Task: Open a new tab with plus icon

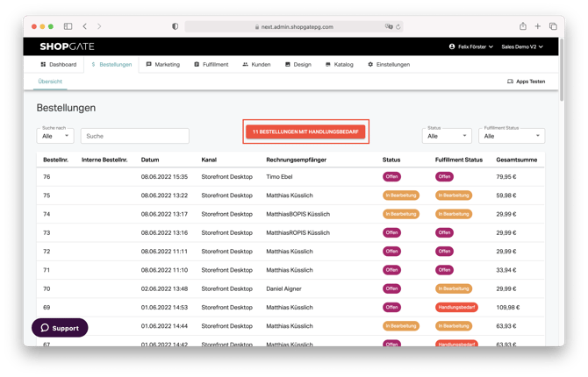Action: tap(538, 26)
